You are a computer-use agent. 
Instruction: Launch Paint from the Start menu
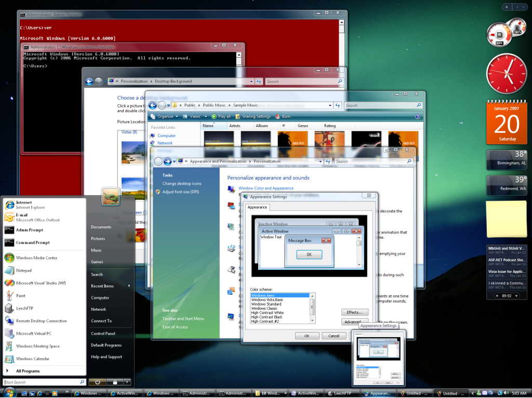pos(44,296)
